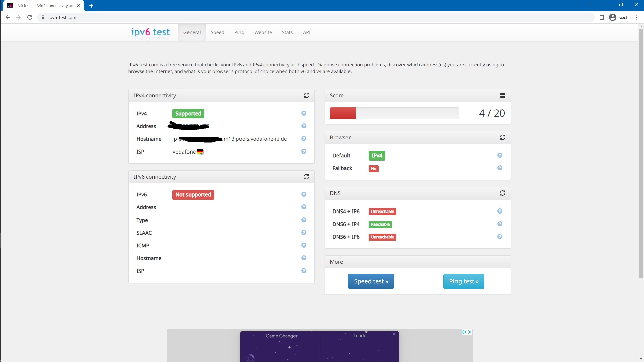The image size is (644, 362).
Task: Open Chrome three-dot menu
Action: coord(637,17)
